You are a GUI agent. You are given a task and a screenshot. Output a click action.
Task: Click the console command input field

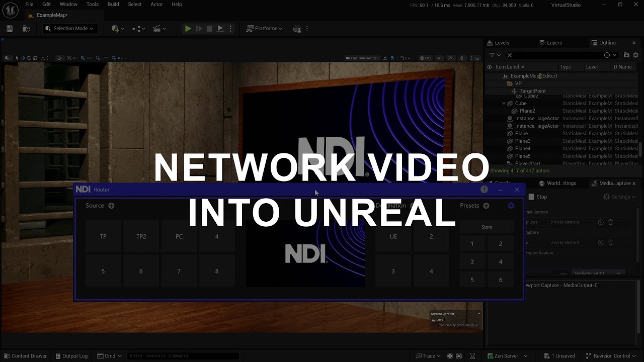pos(182,356)
